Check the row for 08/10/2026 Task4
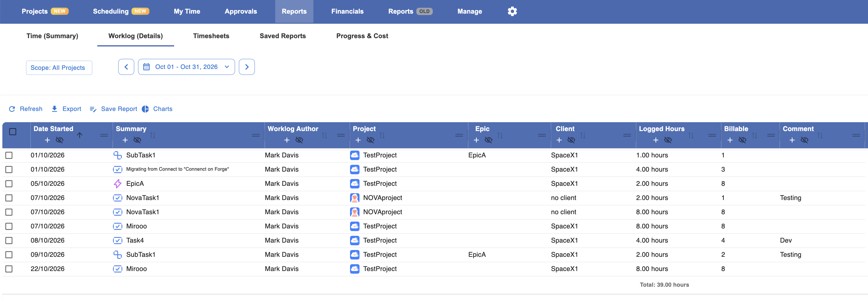The height and width of the screenshot is (300, 868). coord(9,240)
